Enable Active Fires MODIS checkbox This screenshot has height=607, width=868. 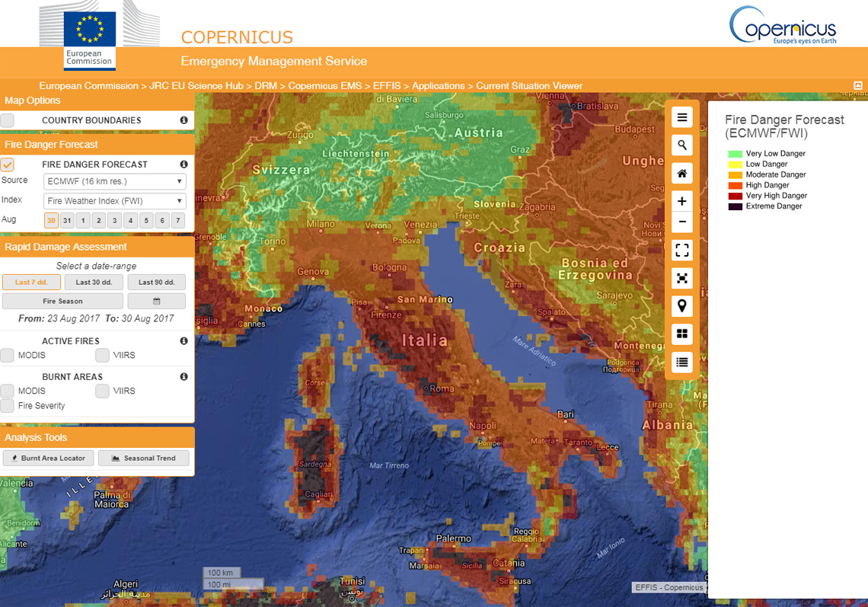[x=7, y=355]
